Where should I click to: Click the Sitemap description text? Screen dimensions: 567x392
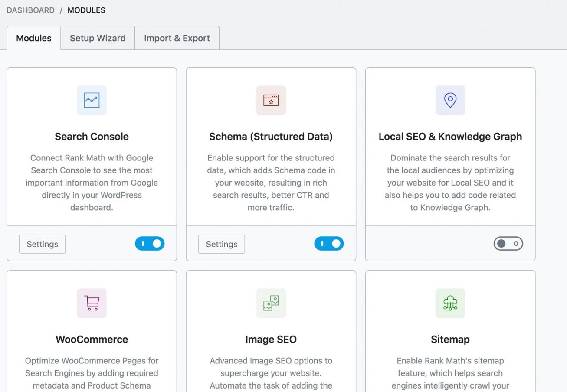point(450,373)
